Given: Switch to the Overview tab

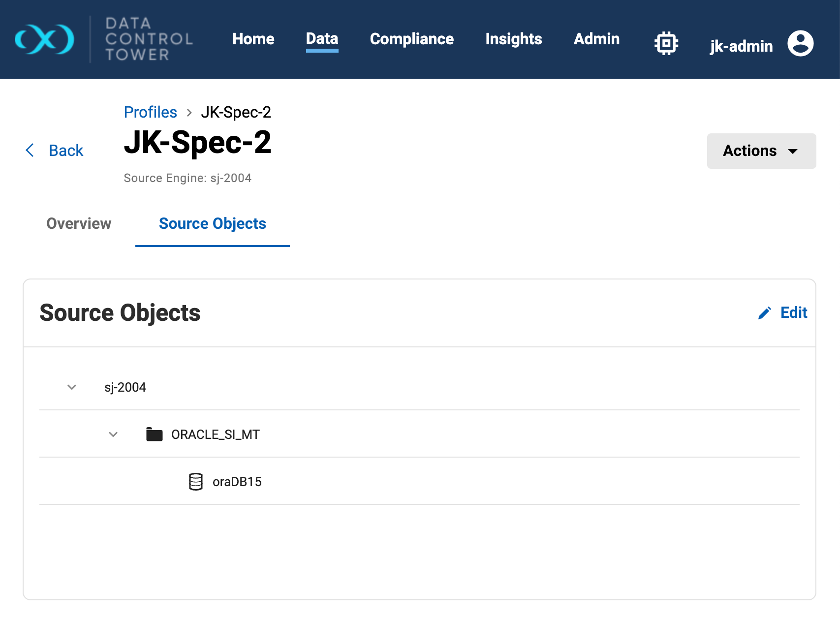Looking at the screenshot, I should coord(79,224).
